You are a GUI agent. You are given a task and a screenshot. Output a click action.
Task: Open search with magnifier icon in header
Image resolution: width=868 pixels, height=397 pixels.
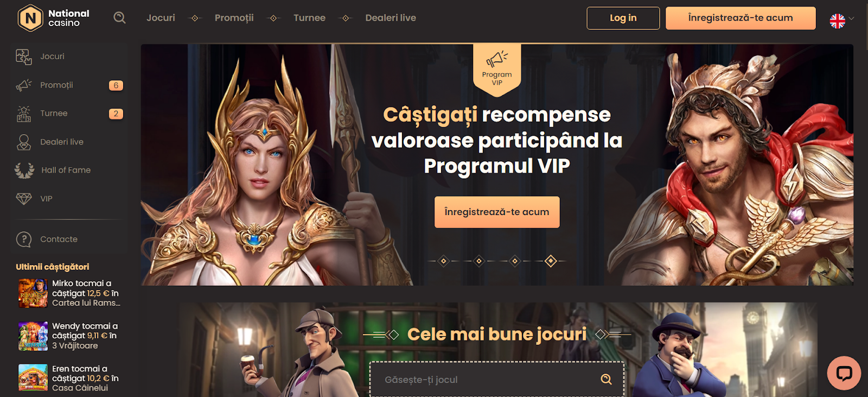119,18
